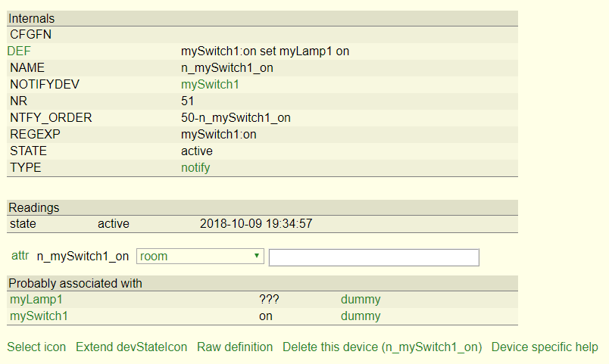The height and width of the screenshot is (364, 609).
Task: Click the dummy type link for mySwitch1
Action: coord(361,316)
